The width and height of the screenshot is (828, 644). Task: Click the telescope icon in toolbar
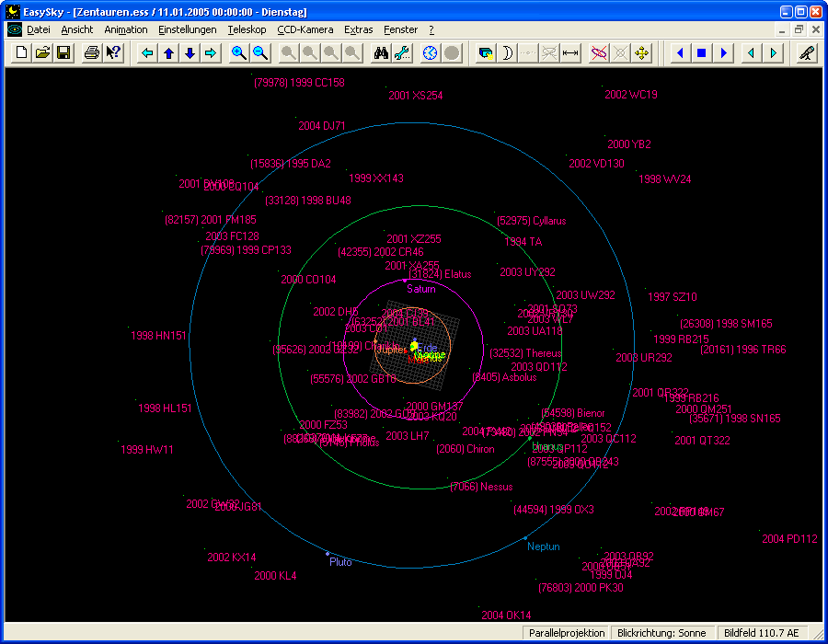(x=806, y=53)
